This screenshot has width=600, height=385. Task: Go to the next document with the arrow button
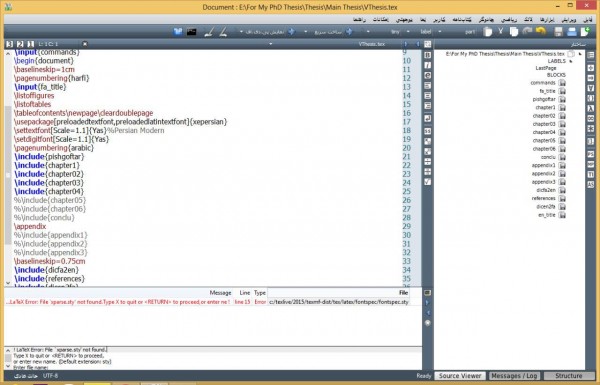pyautogui.click(x=406, y=44)
